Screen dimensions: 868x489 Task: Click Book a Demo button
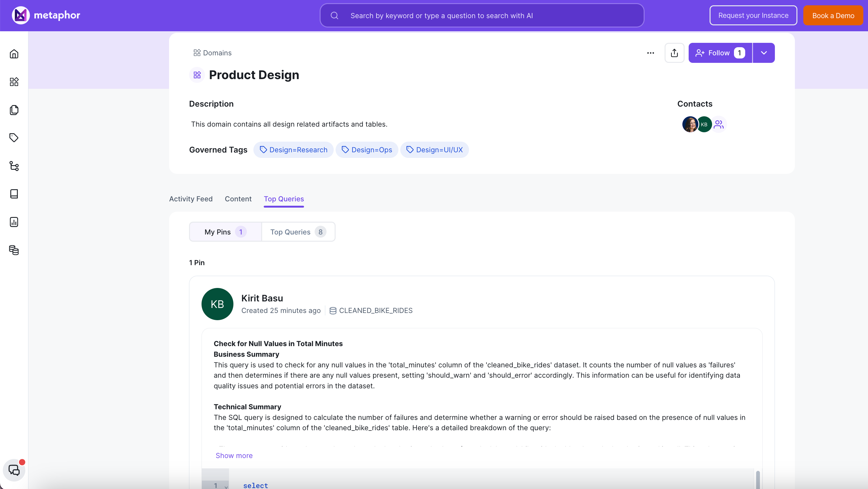click(x=833, y=16)
